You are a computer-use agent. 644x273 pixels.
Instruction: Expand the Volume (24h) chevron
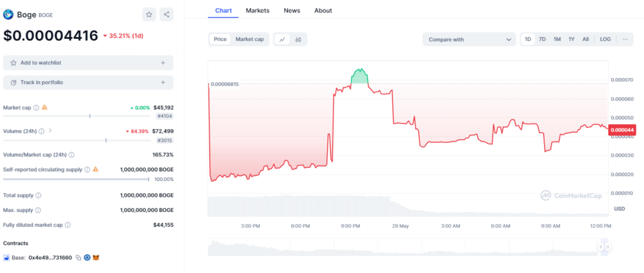pos(50,131)
